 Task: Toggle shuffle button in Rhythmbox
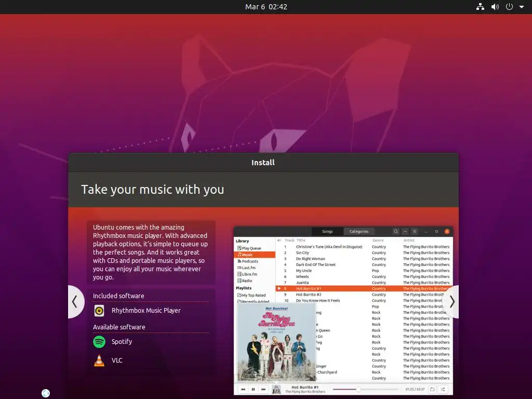[x=443, y=389]
